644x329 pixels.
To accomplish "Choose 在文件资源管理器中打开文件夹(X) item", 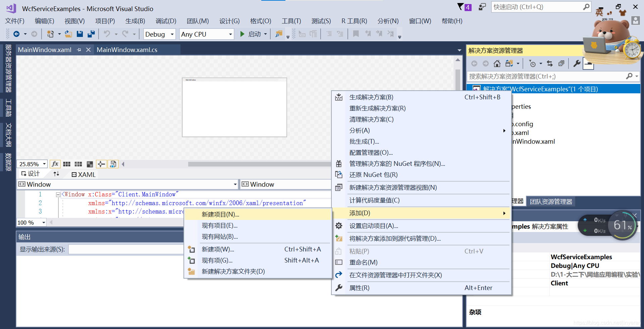I will click(421, 275).
